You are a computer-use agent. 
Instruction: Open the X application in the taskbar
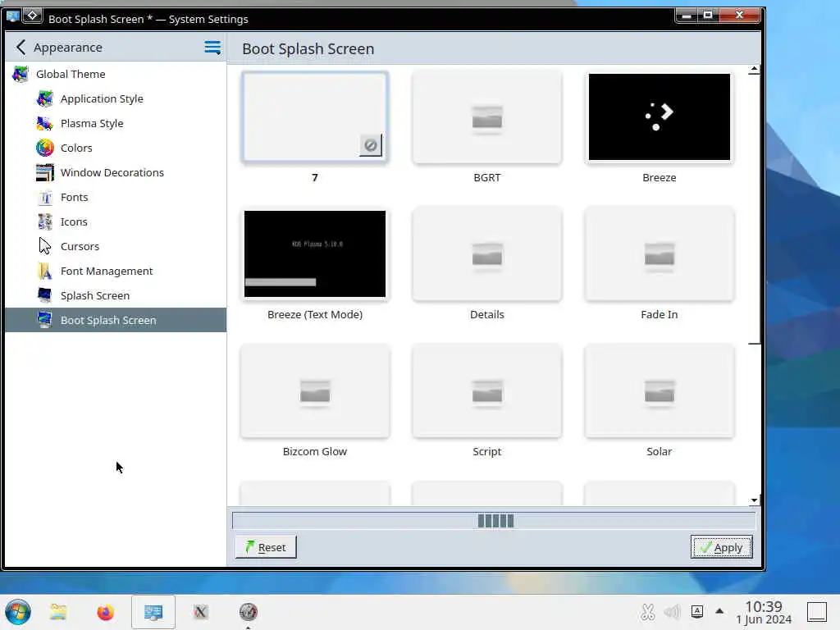200,612
